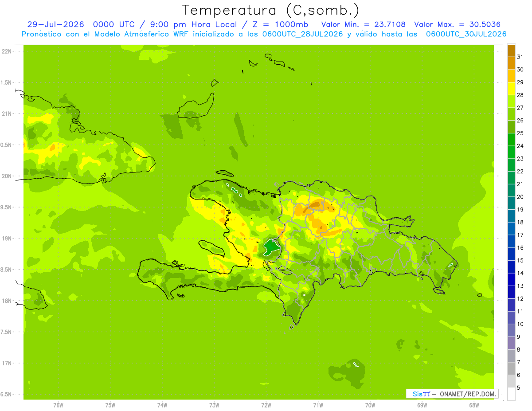
Task: Click legend value "8"
Action: click(x=519, y=350)
